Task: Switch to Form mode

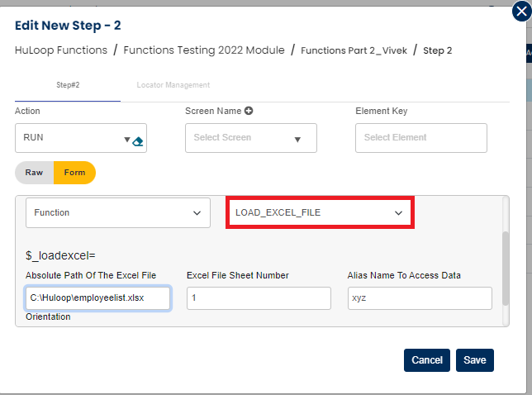Action: click(74, 173)
